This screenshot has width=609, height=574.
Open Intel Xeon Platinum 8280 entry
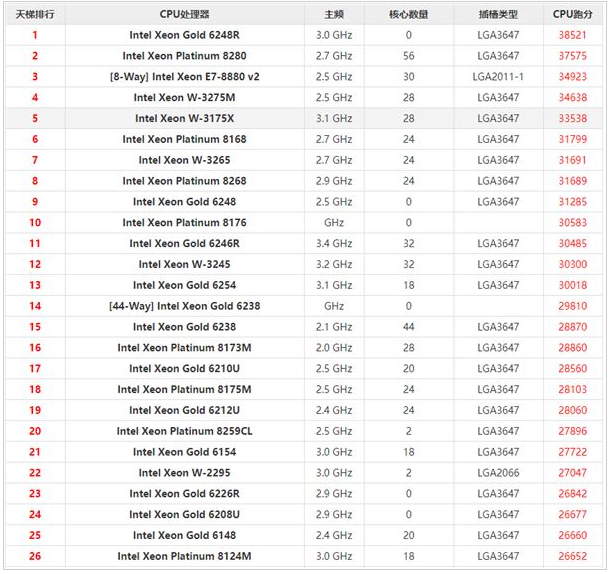click(184, 56)
